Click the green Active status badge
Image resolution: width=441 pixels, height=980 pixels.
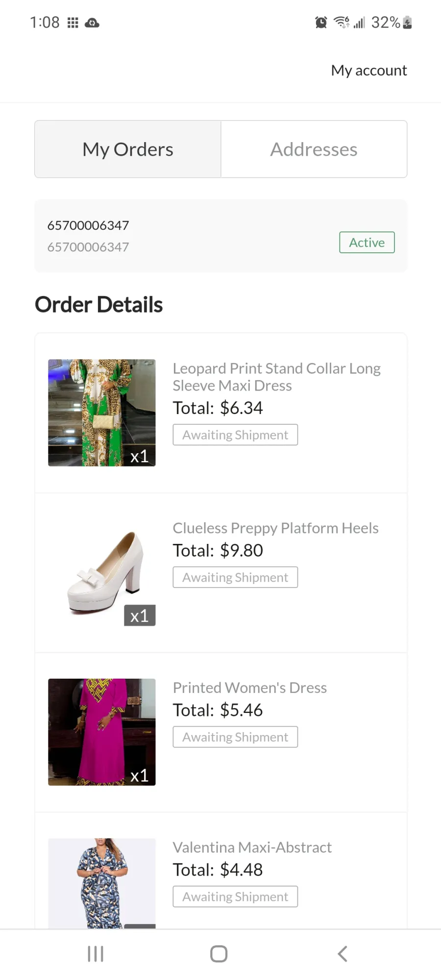click(x=367, y=242)
